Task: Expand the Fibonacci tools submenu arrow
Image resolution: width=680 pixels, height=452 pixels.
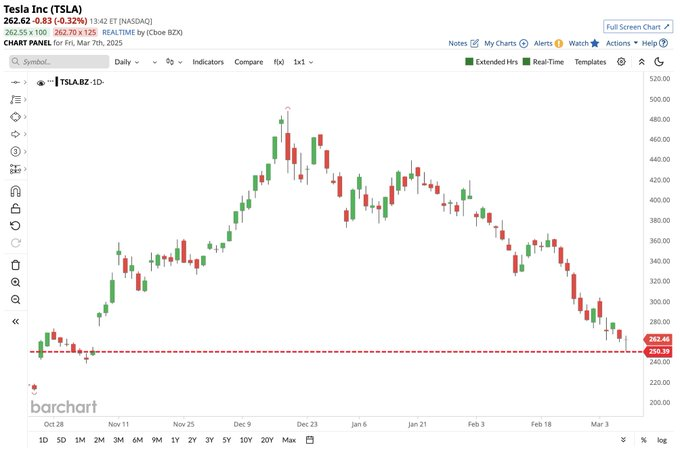Action: click(26, 99)
